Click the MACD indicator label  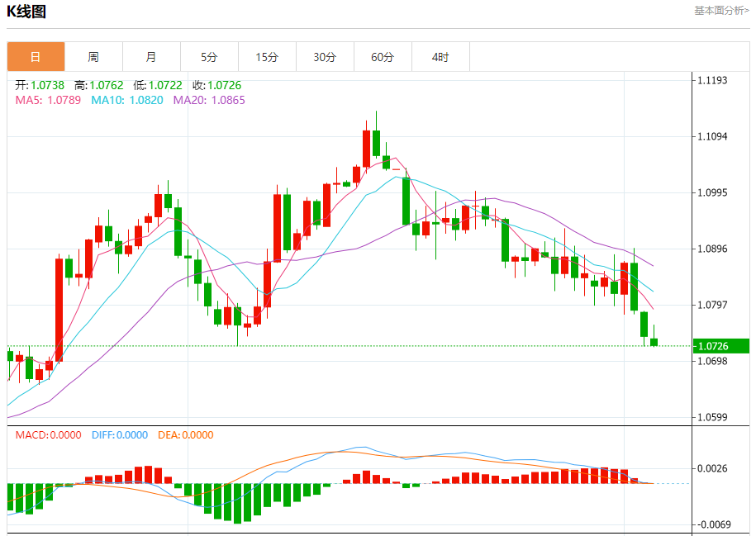pos(48,435)
